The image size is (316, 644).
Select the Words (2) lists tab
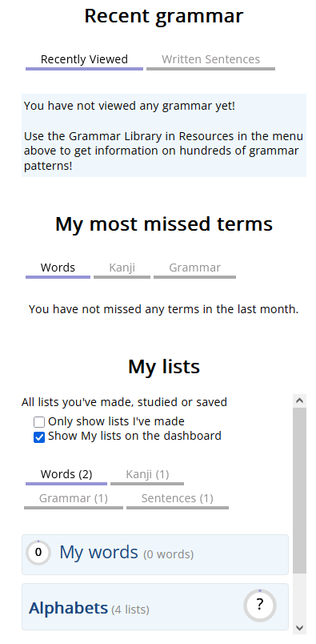point(66,475)
